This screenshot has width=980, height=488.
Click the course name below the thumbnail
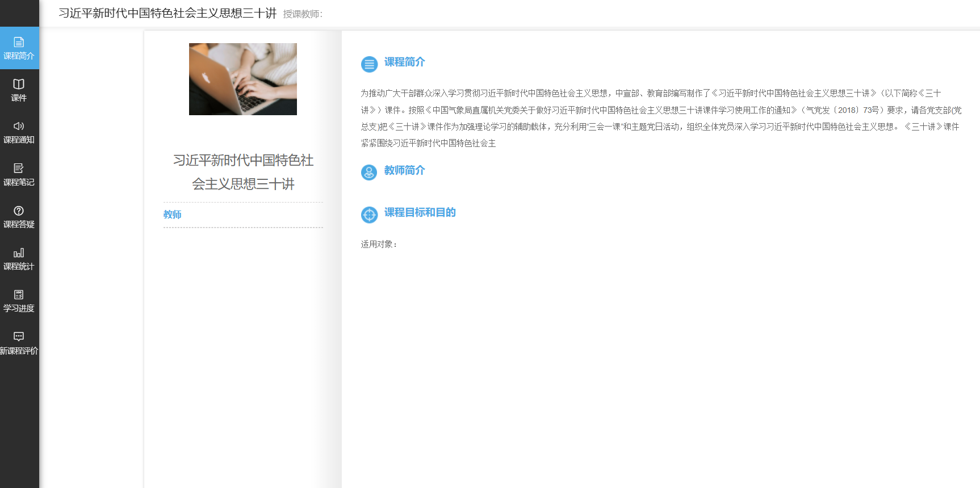click(243, 172)
